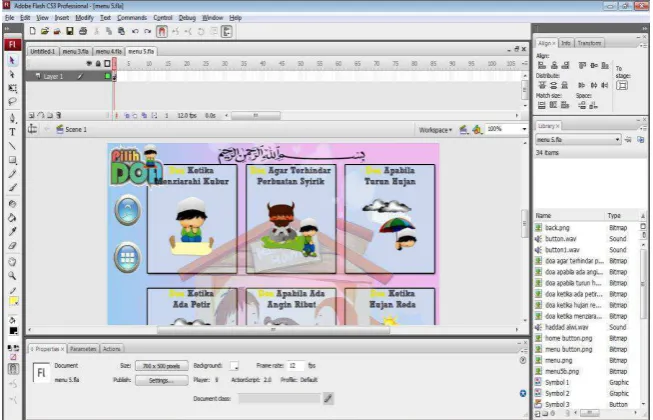Click the Edit Symbols icon
Image resolution: width=653 pixels, height=420 pixels.
[x=477, y=130]
